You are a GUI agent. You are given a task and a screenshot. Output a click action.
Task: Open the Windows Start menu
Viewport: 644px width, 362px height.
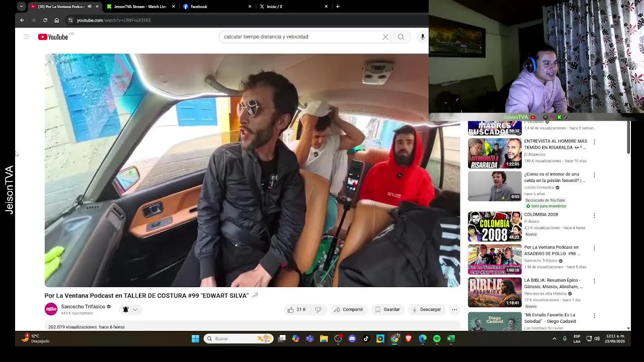click(195, 338)
